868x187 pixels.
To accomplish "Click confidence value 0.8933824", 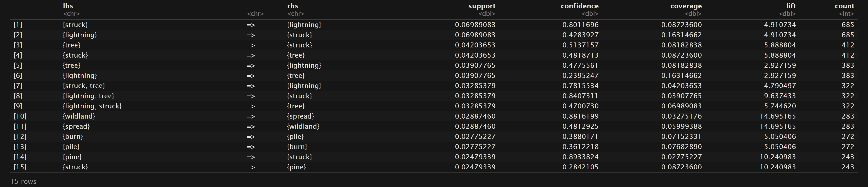I will click(x=580, y=157).
